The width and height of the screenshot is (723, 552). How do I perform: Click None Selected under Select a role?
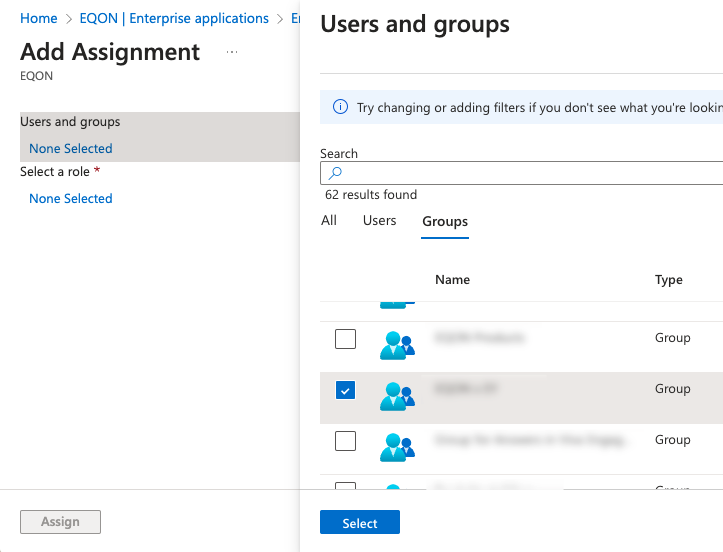point(71,198)
